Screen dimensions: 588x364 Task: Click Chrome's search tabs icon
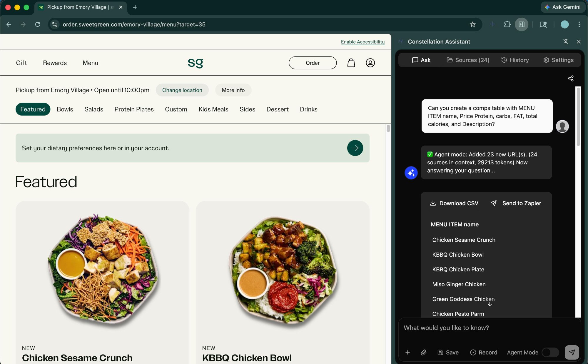(543, 24)
